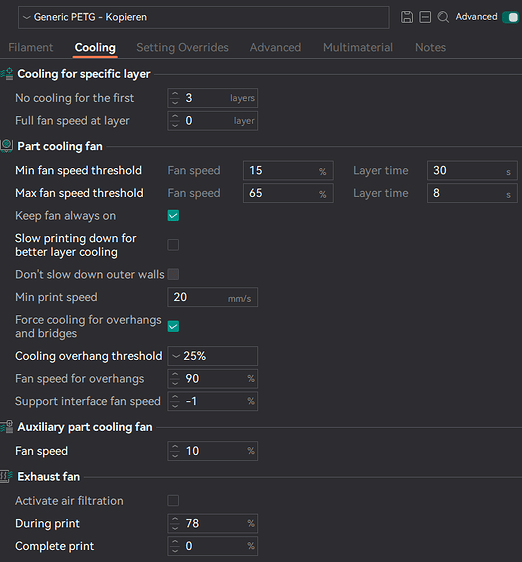Click the Support interface fan speed input

tap(212, 401)
